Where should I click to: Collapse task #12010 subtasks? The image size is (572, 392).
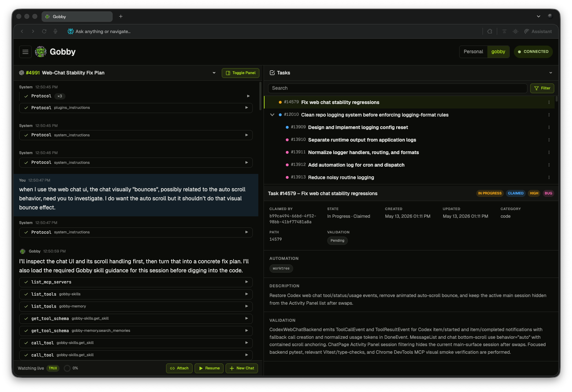(x=272, y=115)
